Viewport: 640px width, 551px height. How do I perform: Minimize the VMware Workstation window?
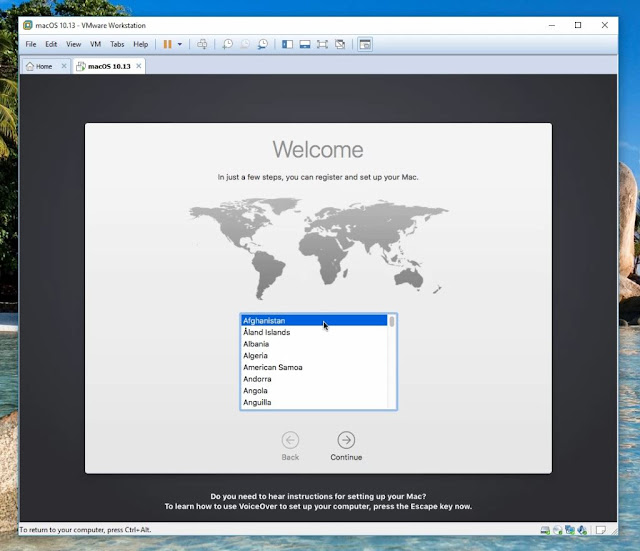tap(552, 25)
